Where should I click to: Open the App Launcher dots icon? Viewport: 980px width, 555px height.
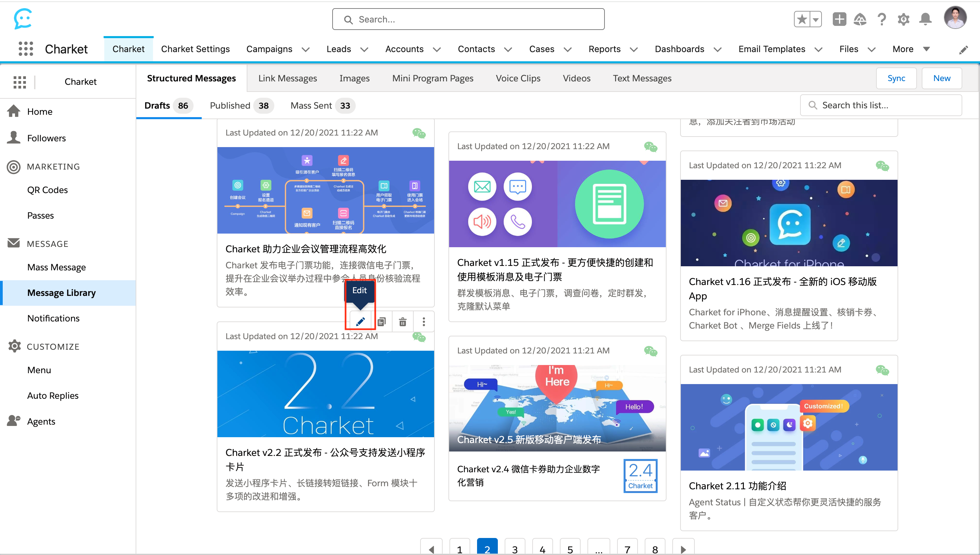(x=26, y=49)
